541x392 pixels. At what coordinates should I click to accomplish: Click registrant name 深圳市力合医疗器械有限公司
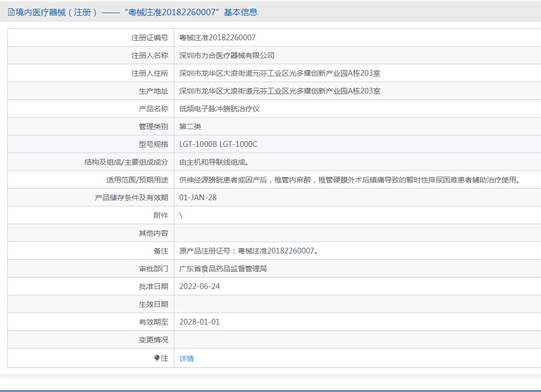pyautogui.click(x=227, y=55)
